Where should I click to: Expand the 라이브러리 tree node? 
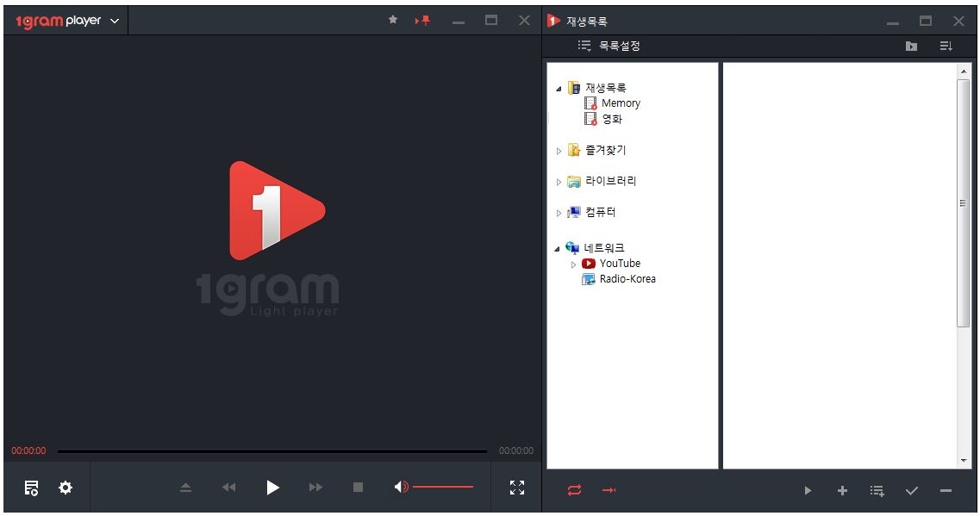click(x=559, y=182)
